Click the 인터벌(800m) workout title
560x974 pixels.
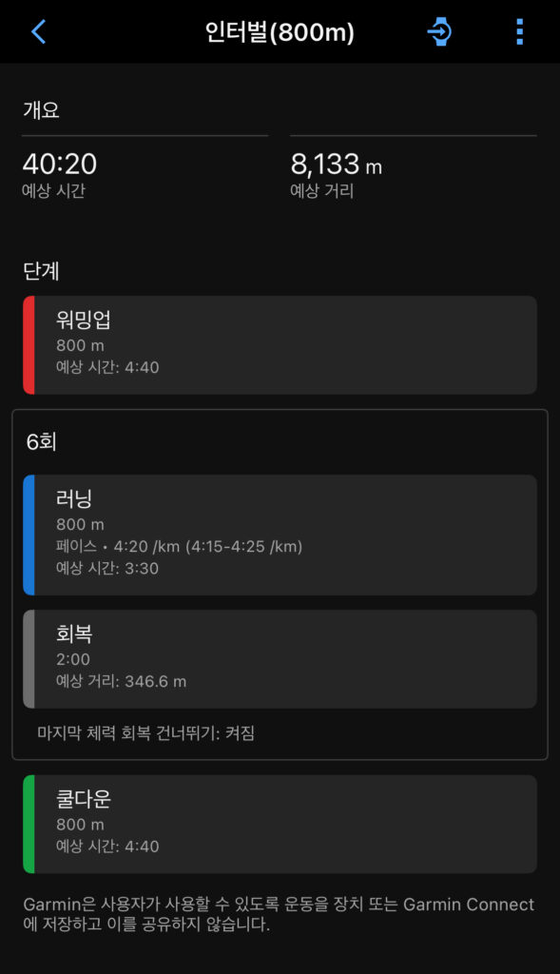click(280, 32)
